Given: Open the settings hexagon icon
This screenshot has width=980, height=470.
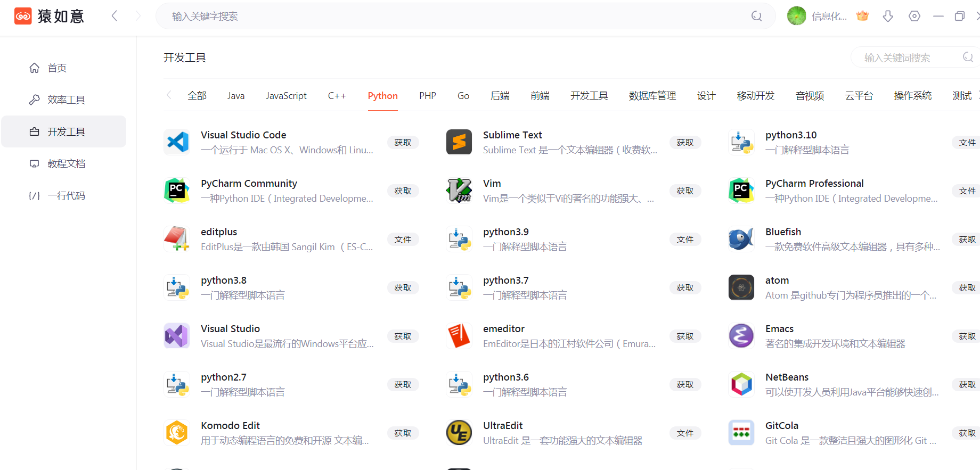Looking at the screenshot, I should click(x=914, y=16).
